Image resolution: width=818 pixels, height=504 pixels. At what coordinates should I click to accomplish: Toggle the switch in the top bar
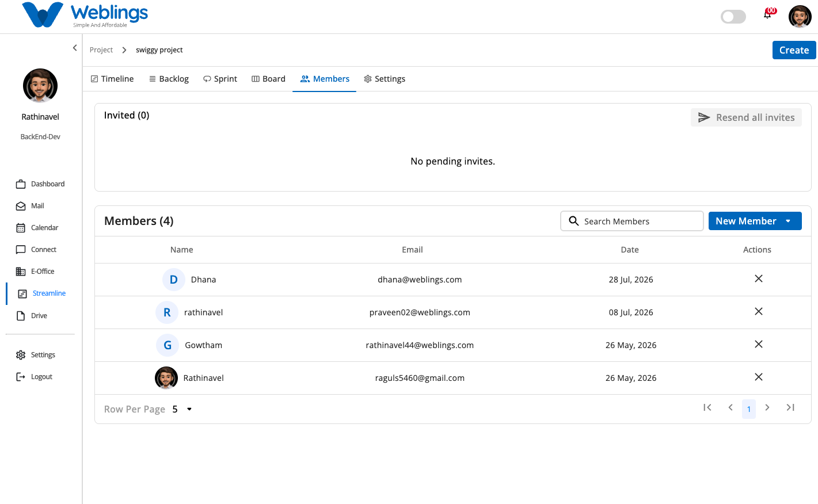click(x=733, y=17)
